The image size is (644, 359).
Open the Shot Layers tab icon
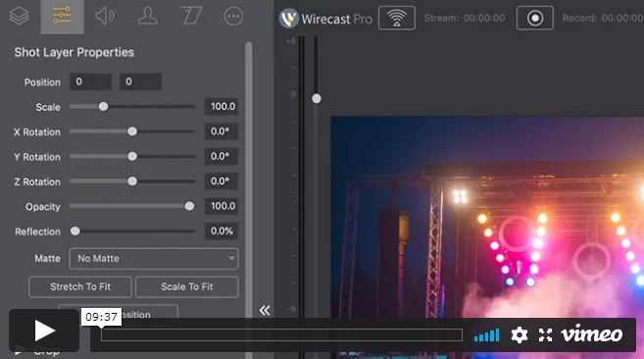pyautogui.click(x=19, y=17)
